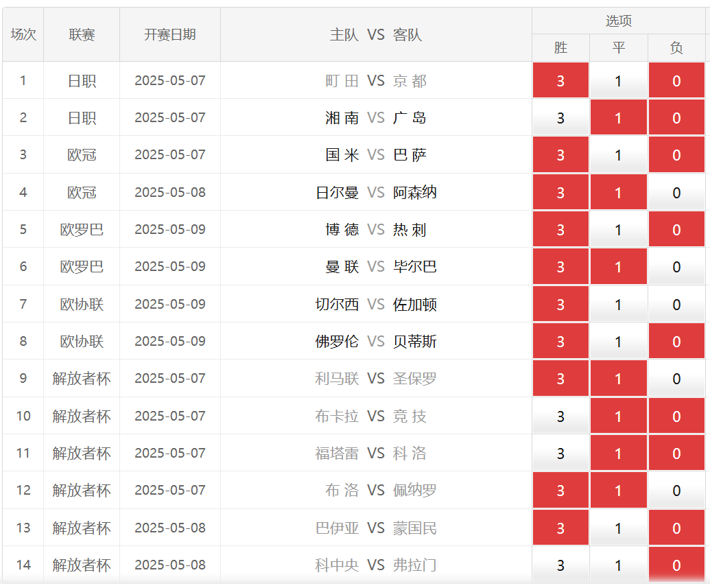Toggle win option for 佛罗伦 VS 贝蒂斯
The height and width of the screenshot is (588, 710).
pos(560,342)
